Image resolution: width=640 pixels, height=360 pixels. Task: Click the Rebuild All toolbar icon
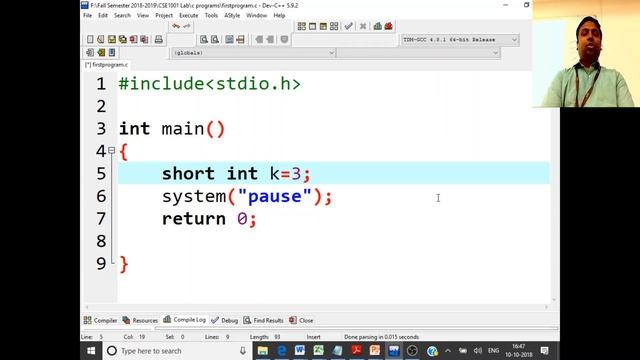pos(334,27)
